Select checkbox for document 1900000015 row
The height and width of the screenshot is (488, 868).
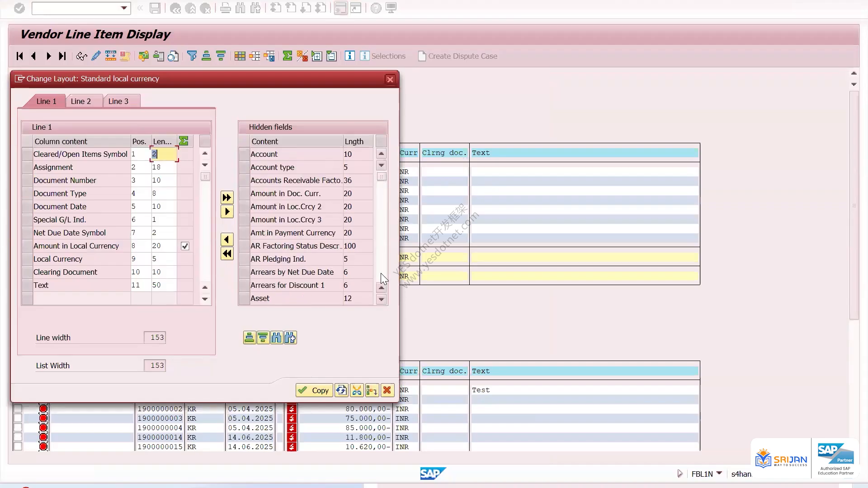[x=18, y=446]
